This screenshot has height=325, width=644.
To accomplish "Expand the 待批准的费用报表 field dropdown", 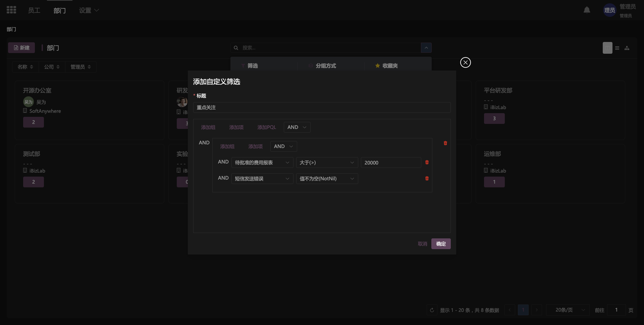I will tap(262, 162).
